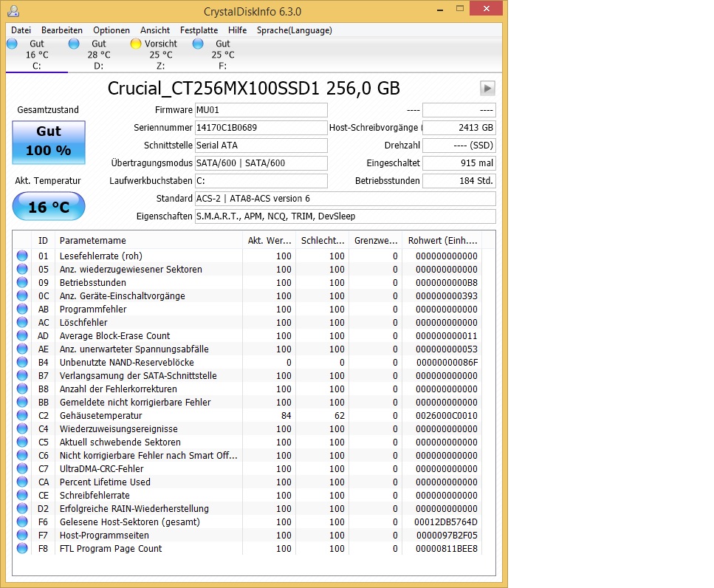Click status icon for Löschfehler

point(22,322)
